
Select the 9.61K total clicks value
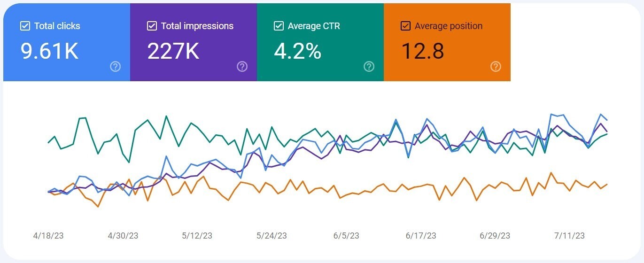49,51
